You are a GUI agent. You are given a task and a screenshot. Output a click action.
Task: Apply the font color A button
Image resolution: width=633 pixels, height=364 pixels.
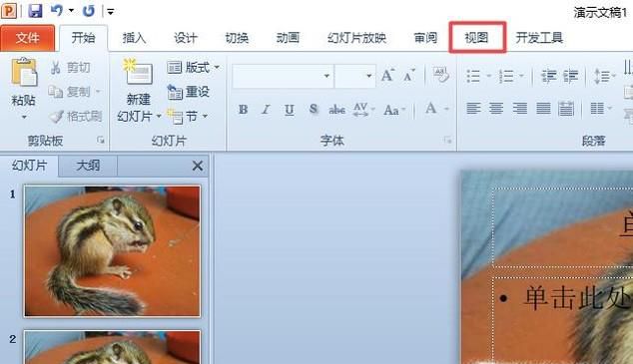click(x=430, y=109)
